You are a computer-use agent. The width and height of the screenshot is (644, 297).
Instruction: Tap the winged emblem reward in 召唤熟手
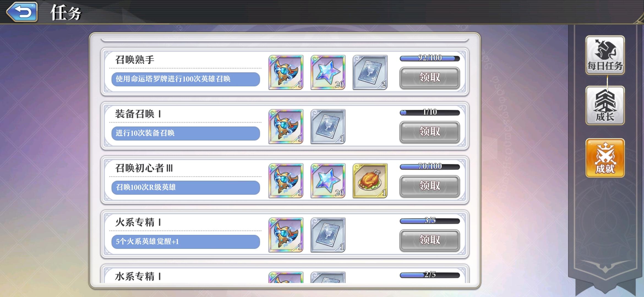coord(286,72)
